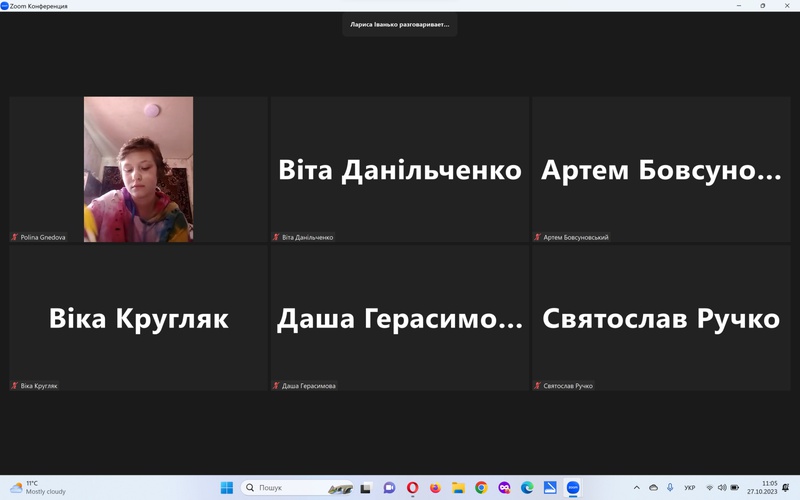Viewport: 800px width, 500px height.
Task: Click Polina Gnedova's video thumbnail
Action: pos(138,168)
